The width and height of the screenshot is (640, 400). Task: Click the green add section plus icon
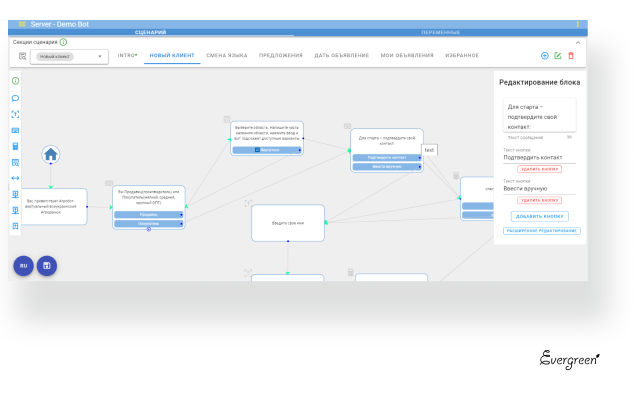[545, 56]
